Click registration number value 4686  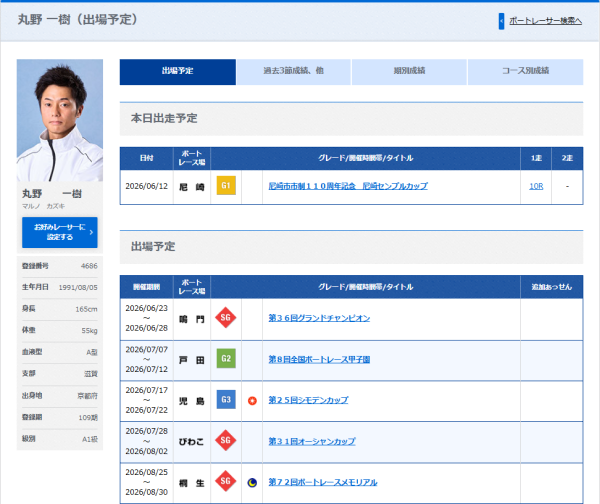click(x=89, y=266)
